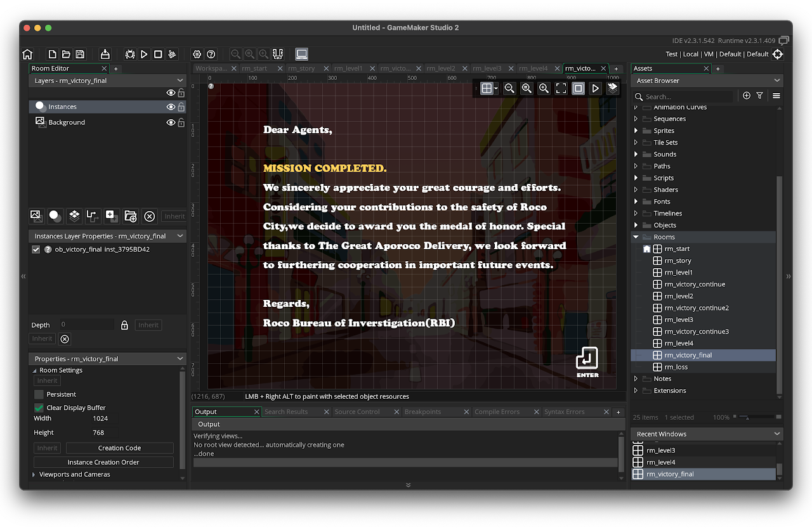Viewport: 812px width, 530px height.
Task: Open grid options dropdown arrow
Action: [496, 89]
